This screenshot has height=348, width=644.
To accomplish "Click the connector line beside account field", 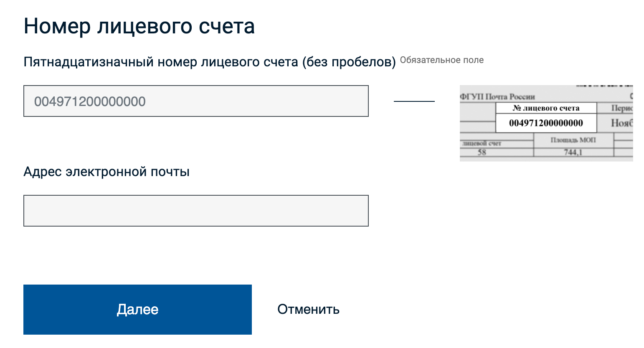I will tap(414, 101).
